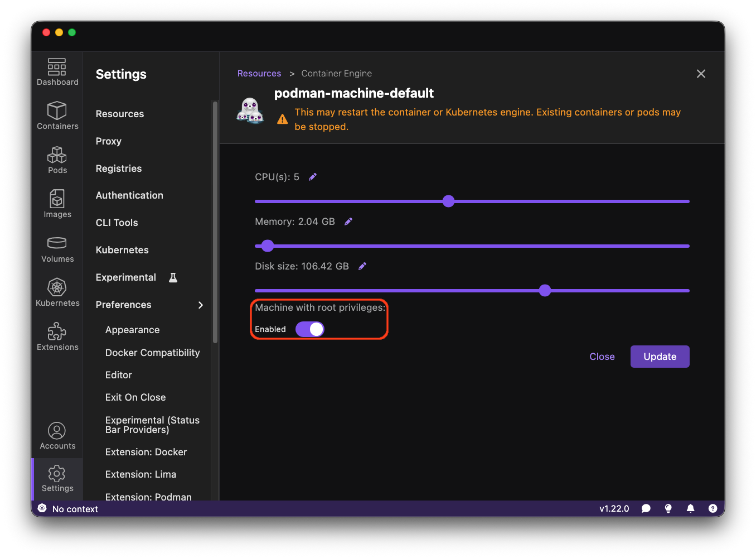Open the Experimental settings entry
756x558 pixels.
tap(126, 277)
